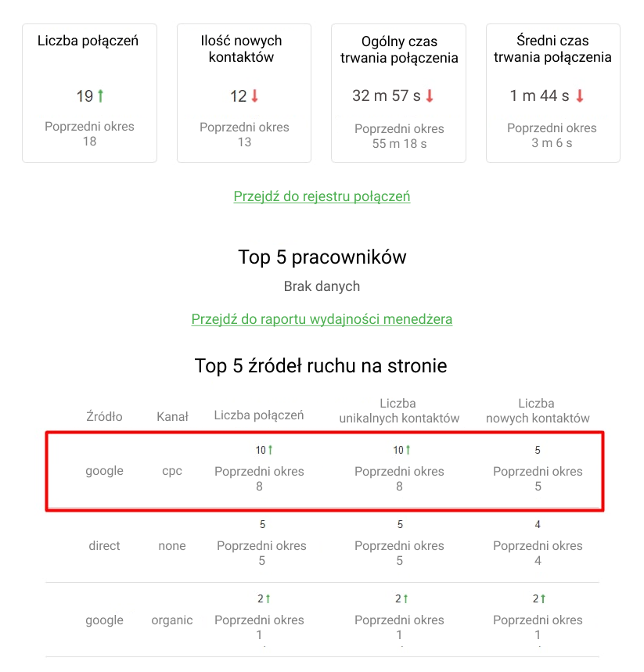This screenshot has height=672, width=644.
Task: Click red down arrow next to 1 m 44 s
Action: click(x=580, y=95)
